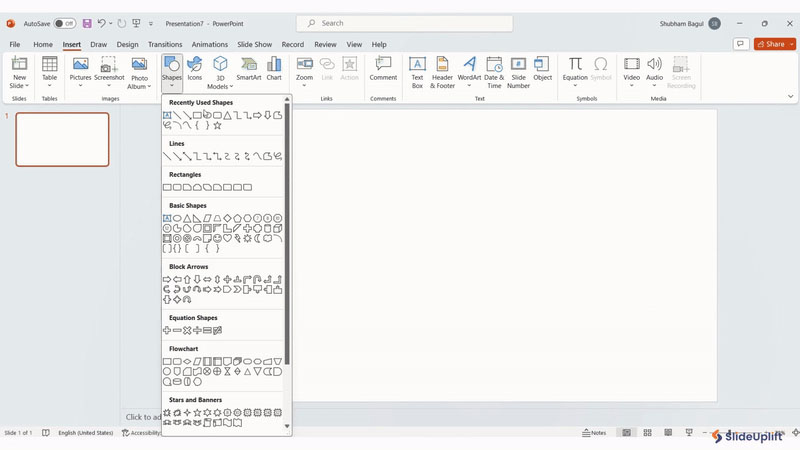This screenshot has width=800, height=450.
Task: Toggle the Notes pane in status bar
Action: pyautogui.click(x=594, y=433)
